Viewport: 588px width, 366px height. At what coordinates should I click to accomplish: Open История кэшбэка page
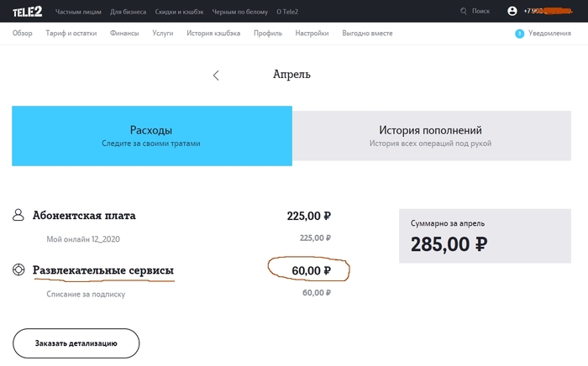(213, 34)
